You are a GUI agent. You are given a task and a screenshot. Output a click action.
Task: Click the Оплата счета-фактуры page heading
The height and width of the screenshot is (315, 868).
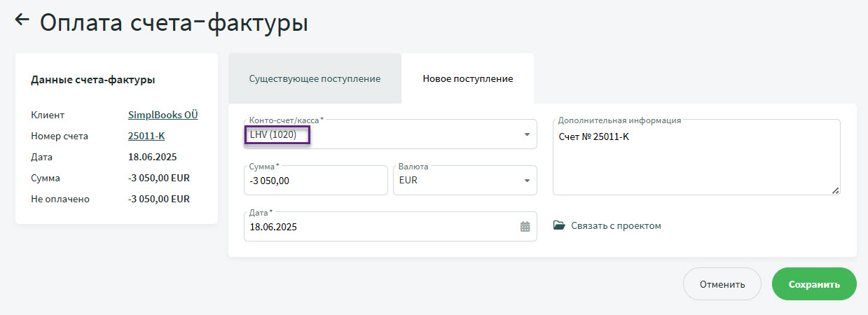tap(174, 22)
